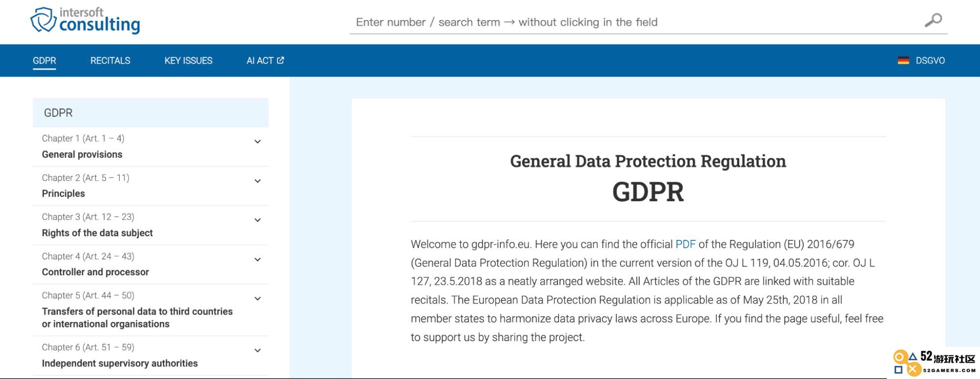Open the RECITALS navigation tab
The image size is (980, 379).
coord(110,61)
